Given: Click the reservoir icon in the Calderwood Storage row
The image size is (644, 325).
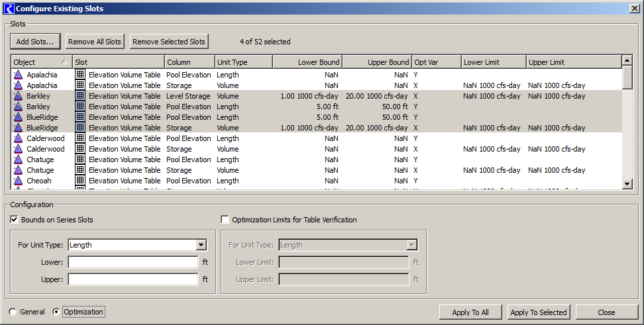Looking at the screenshot, I should coord(18,149).
